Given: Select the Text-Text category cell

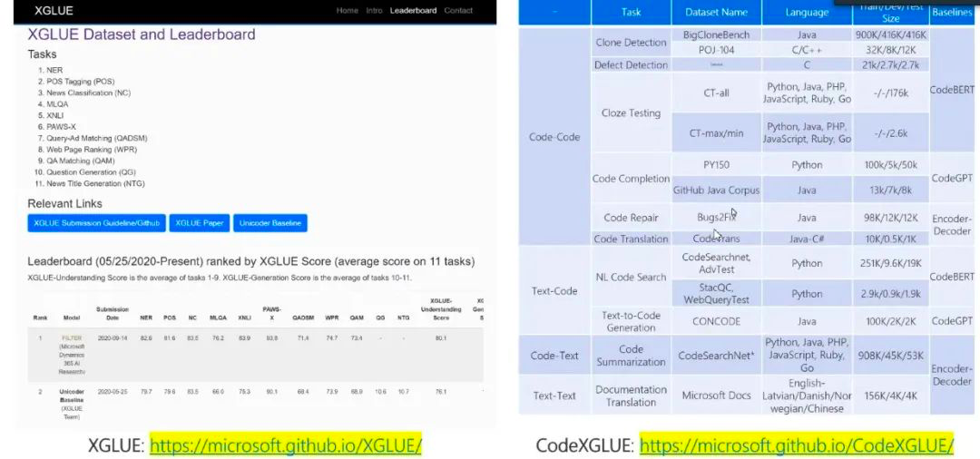Looking at the screenshot, I should 554,396.
